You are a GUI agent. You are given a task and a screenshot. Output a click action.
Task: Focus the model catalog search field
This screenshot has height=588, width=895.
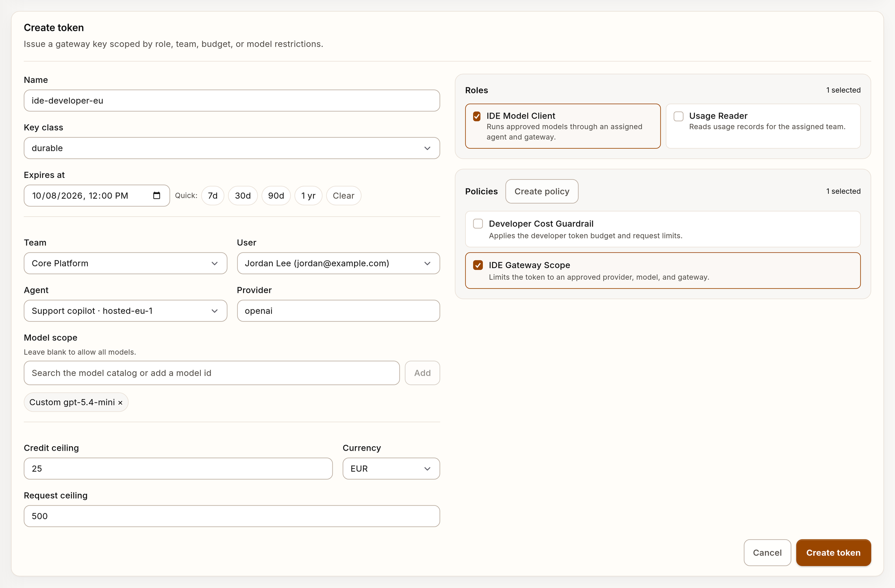[x=211, y=373]
